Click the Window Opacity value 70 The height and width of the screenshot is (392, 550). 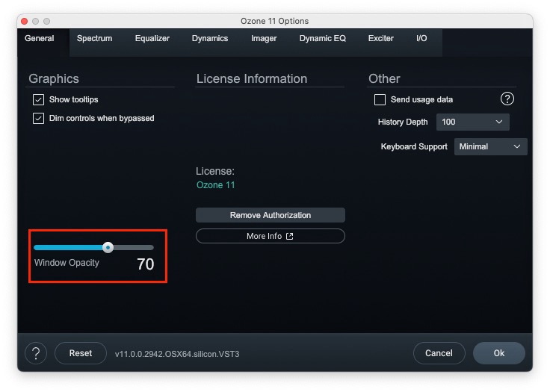pyautogui.click(x=145, y=264)
